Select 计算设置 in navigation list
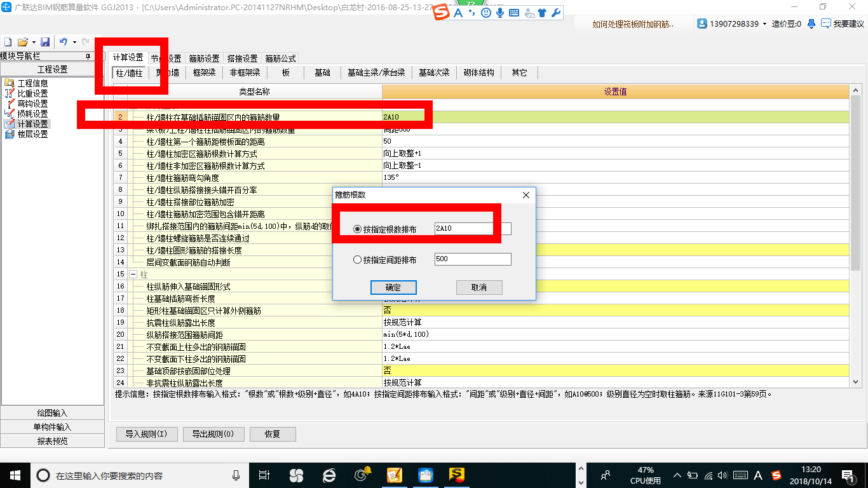The image size is (868, 488). pos(32,124)
